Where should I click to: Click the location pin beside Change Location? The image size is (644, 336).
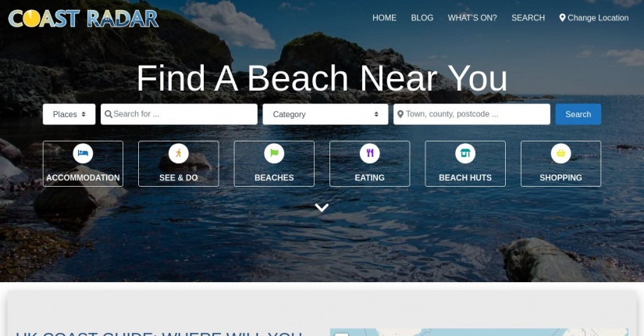562,18
